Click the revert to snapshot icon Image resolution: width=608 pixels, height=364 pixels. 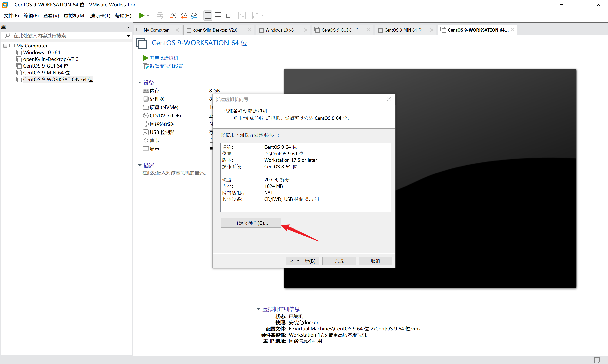(184, 16)
